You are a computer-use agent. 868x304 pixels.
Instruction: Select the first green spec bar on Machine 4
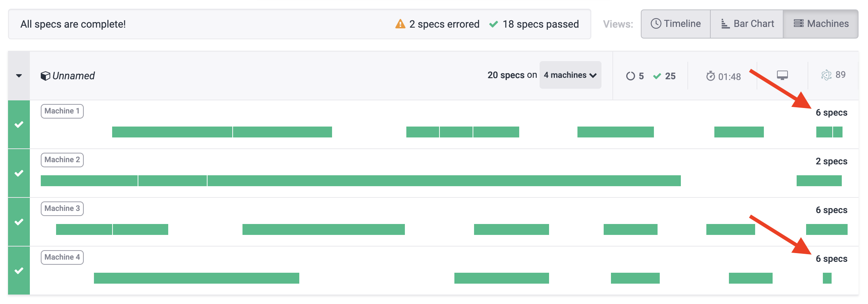point(197,277)
